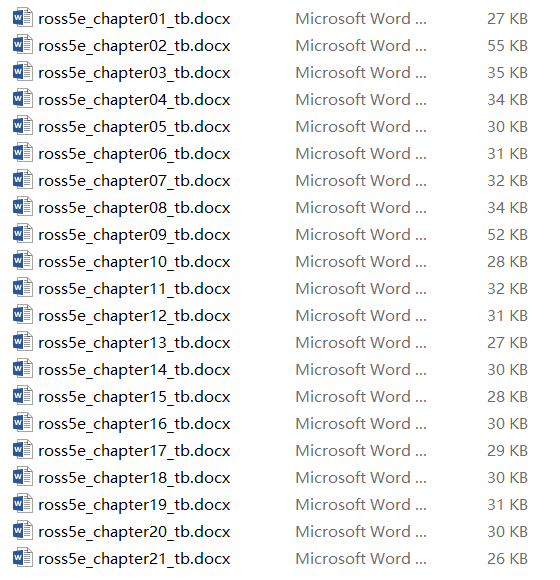Select file name ross5e_chapter03_tb.docx
This screenshot has height=580, width=560.
pyautogui.click(x=134, y=73)
